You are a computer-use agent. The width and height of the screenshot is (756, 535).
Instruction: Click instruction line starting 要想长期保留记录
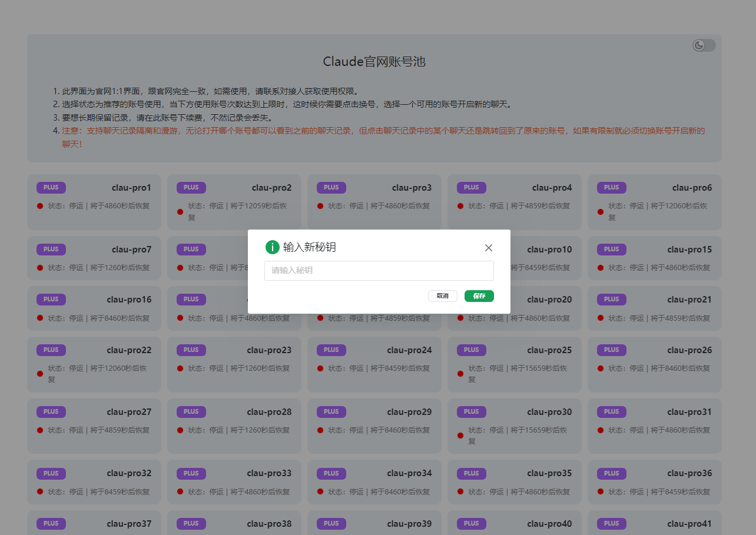click(x=167, y=117)
